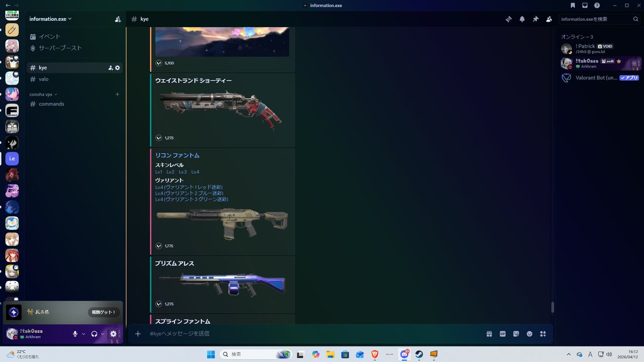Open the Inbox icon in title bar

click(x=585, y=5)
